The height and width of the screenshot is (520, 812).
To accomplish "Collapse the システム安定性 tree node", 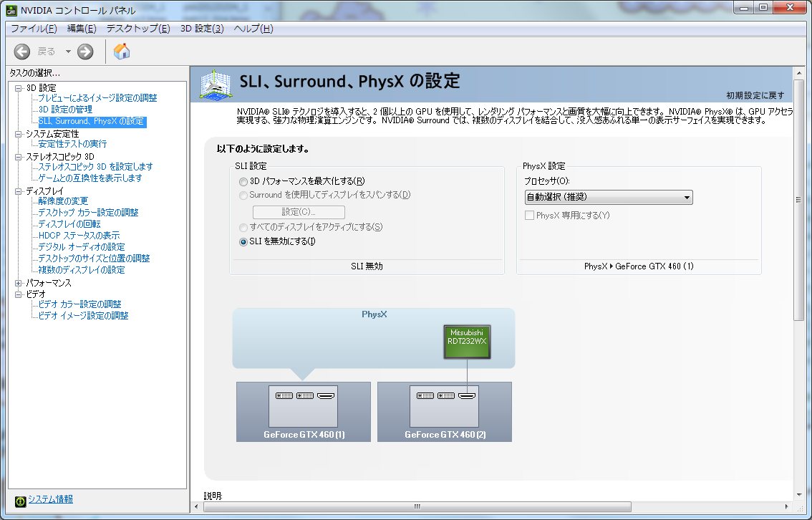I will click(x=19, y=134).
